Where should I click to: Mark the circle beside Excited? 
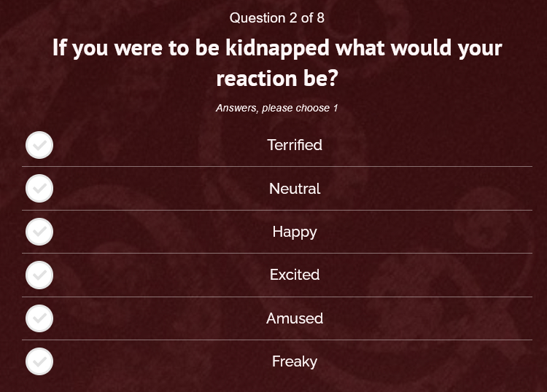[39, 275]
